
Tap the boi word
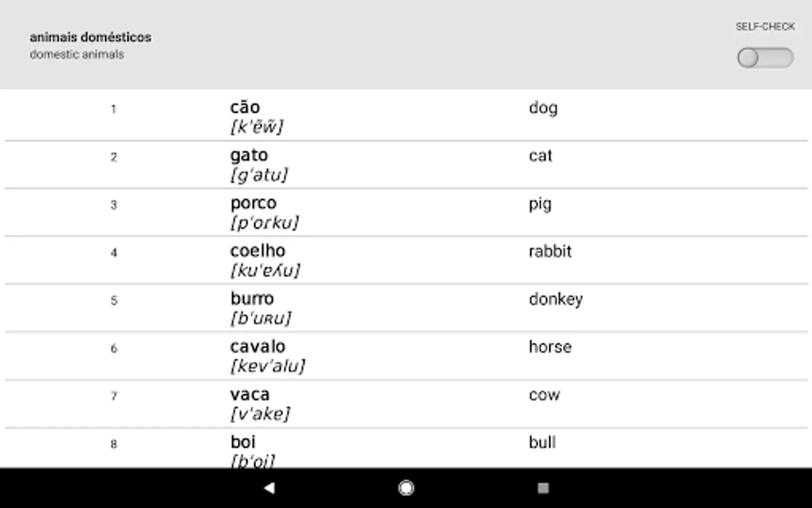pyautogui.click(x=243, y=442)
